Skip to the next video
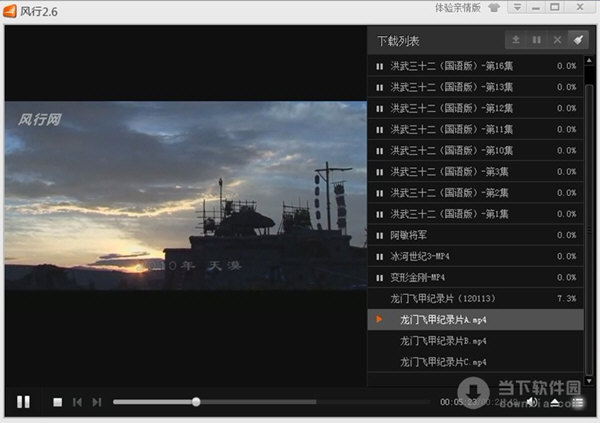This screenshot has width=600, height=423. (x=97, y=402)
